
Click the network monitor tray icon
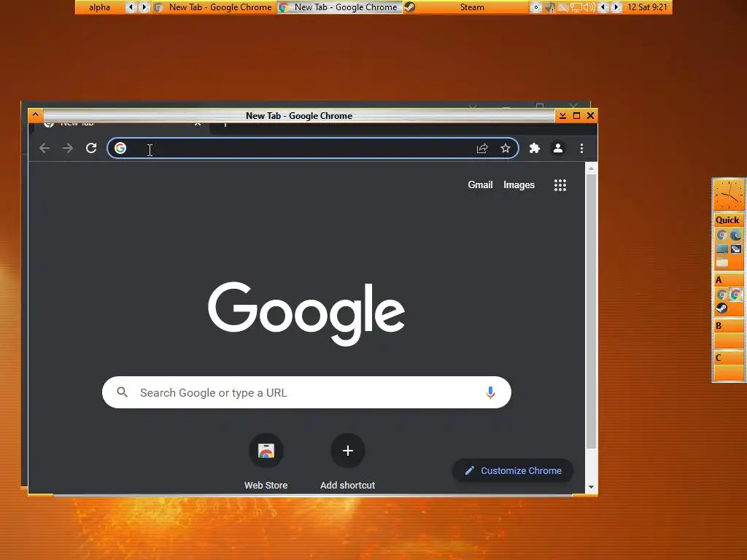576,7
